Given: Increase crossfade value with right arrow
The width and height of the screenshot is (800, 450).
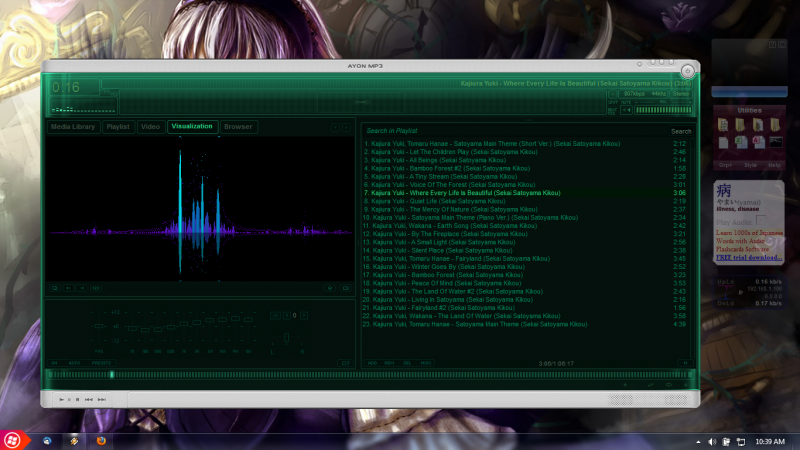Looking at the screenshot, I should tap(304, 315).
